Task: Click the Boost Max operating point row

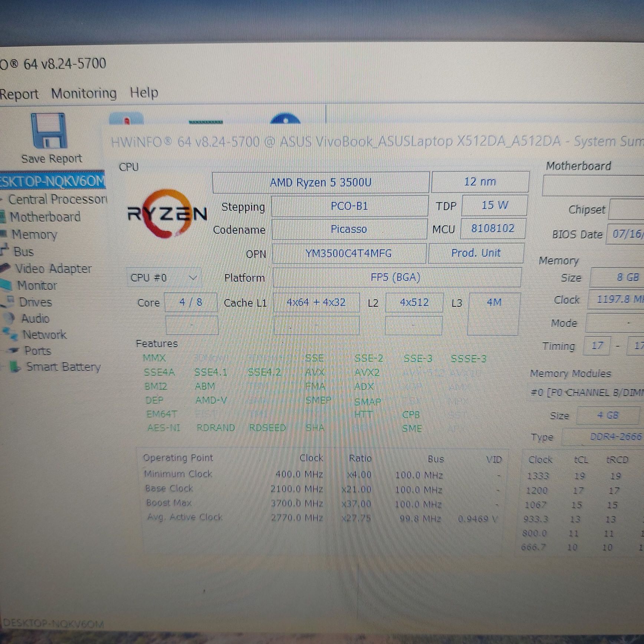Action: point(322,503)
